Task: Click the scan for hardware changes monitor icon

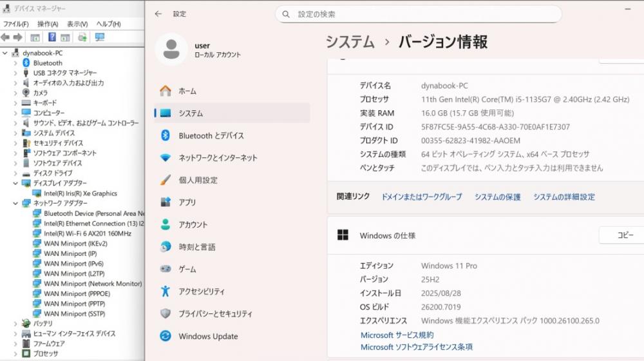Action: [100, 37]
